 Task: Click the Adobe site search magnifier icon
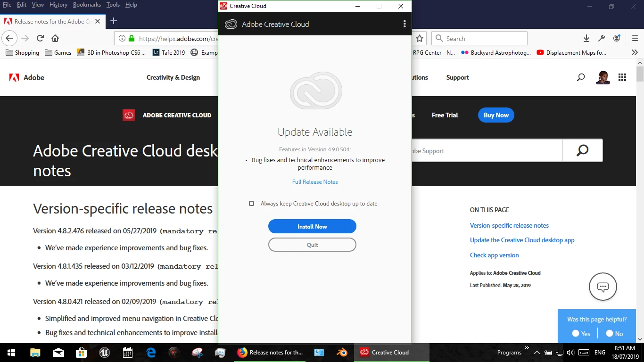(x=581, y=78)
